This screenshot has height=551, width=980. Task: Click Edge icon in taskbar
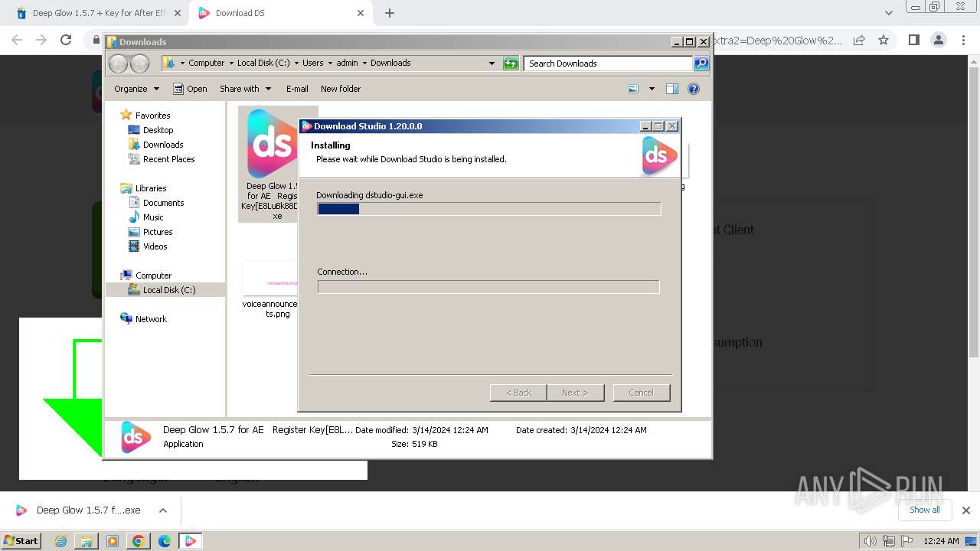(x=165, y=541)
